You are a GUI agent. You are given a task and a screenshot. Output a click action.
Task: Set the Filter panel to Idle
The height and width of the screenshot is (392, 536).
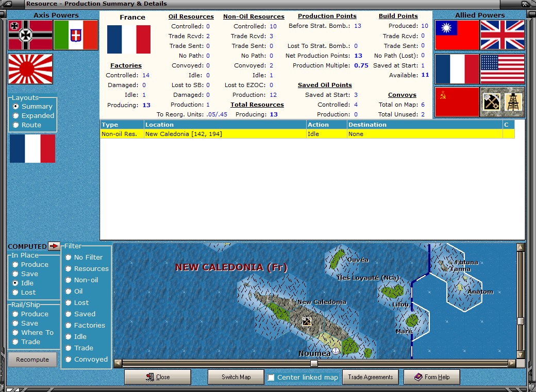point(69,336)
